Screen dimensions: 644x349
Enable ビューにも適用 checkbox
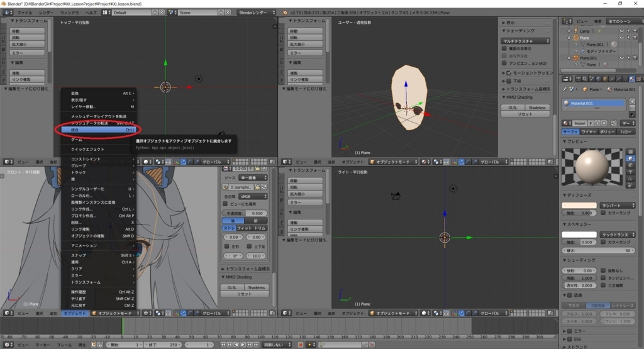click(x=225, y=204)
